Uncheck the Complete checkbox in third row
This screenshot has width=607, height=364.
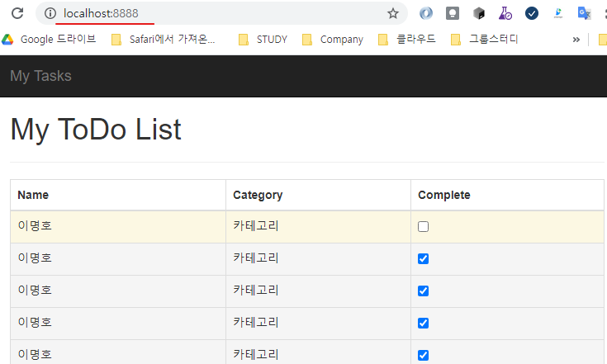tap(424, 291)
